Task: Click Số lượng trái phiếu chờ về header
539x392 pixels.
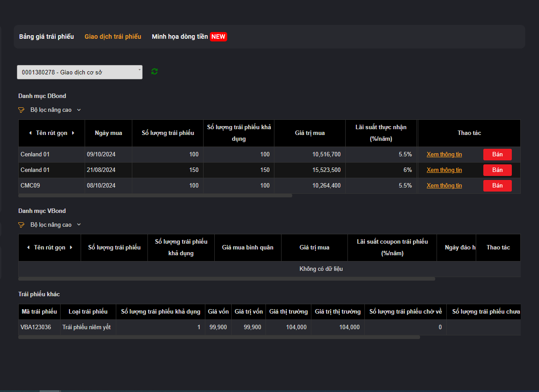Action: coord(405,312)
